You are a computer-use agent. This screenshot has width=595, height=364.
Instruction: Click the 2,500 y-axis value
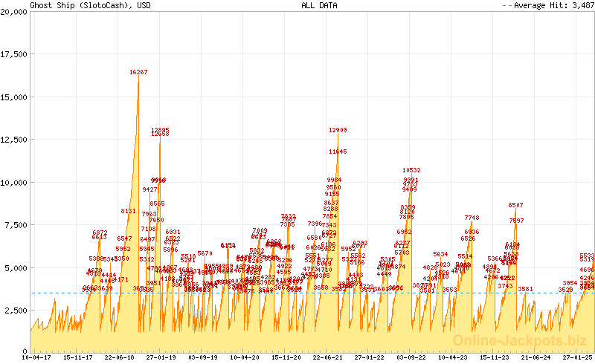tap(17, 309)
